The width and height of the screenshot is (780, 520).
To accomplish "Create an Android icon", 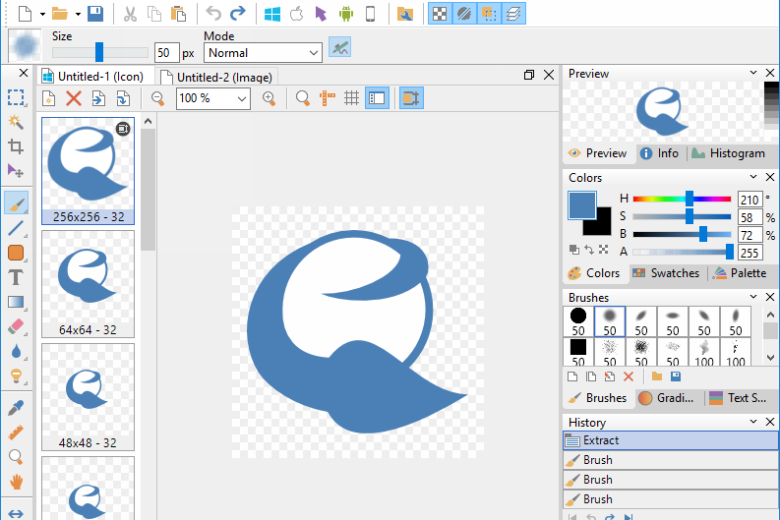I will click(346, 13).
